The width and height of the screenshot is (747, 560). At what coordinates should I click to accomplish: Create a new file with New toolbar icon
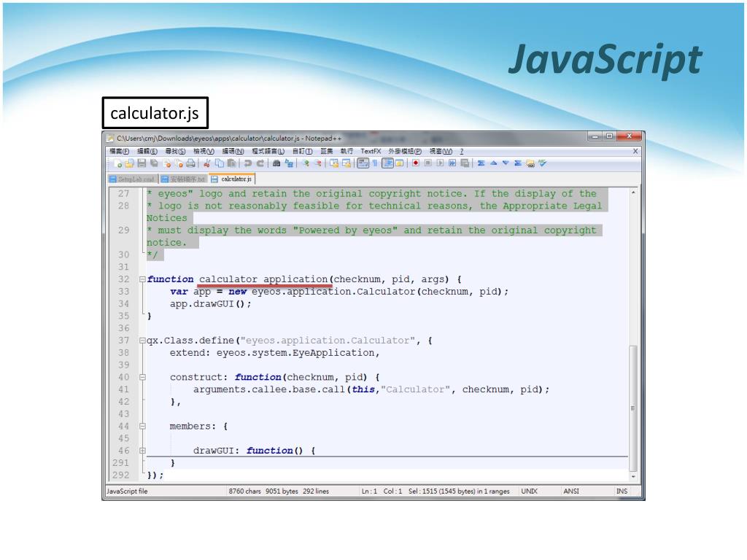pyautogui.click(x=117, y=163)
